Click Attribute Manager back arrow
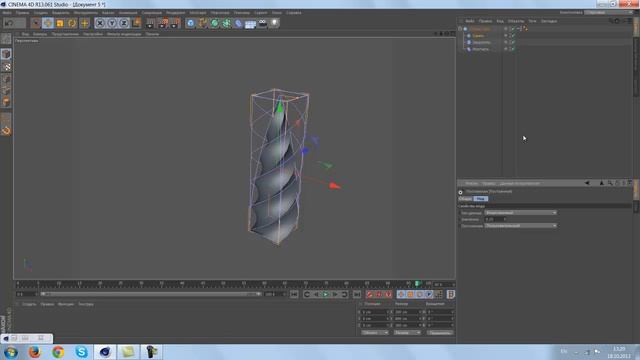 coord(587,183)
